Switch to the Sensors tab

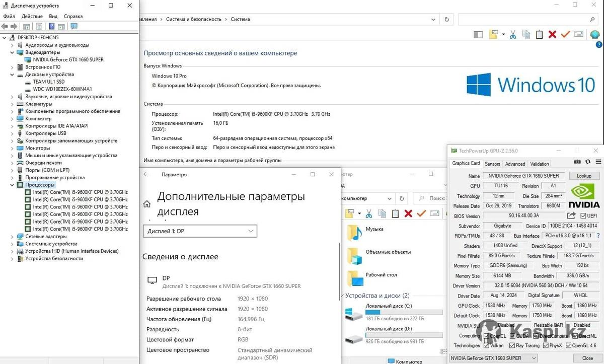pos(492,164)
